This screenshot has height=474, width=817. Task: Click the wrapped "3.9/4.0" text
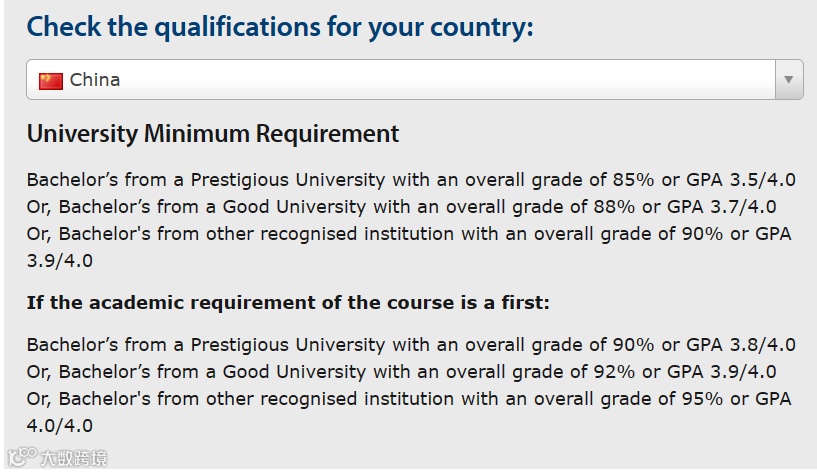coord(60,261)
